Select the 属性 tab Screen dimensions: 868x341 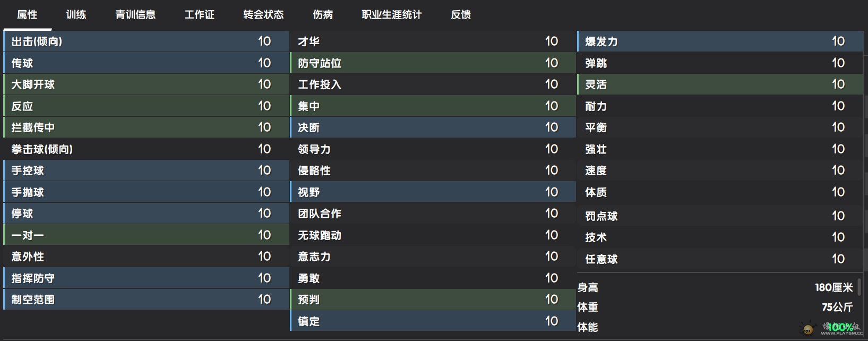27,15
